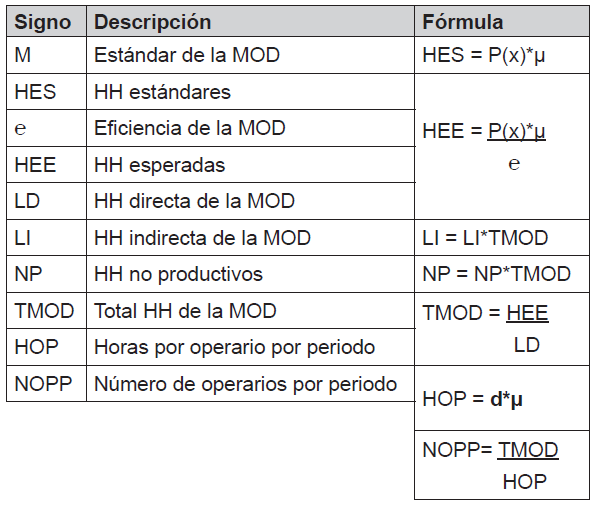Image resolution: width=602 pixels, height=508 pixels.
Task: Select the Horas por operario por periodo cell
Action: tap(234, 347)
